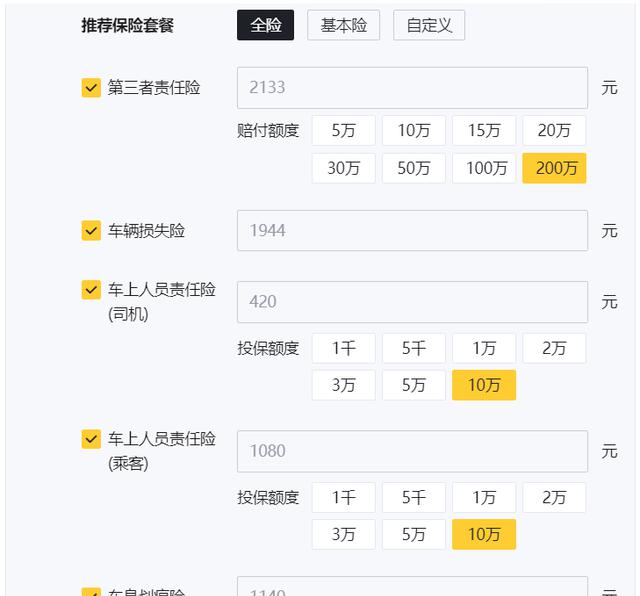Click the 第三者责任险 amount field showing 2133
This screenshot has height=596, width=640.
[x=412, y=88]
